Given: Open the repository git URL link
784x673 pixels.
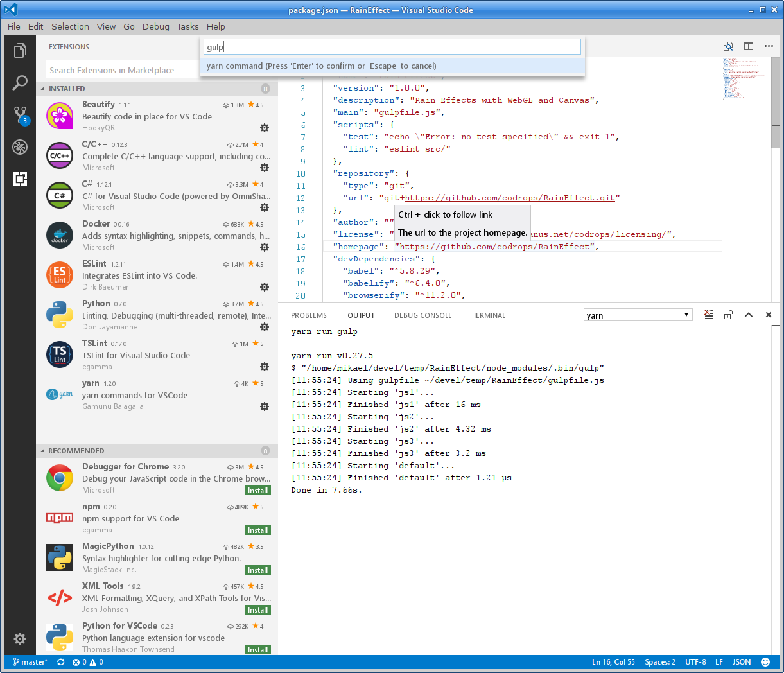Looking at the screenshot, I should pyautogui.click(x=510, y=198).
